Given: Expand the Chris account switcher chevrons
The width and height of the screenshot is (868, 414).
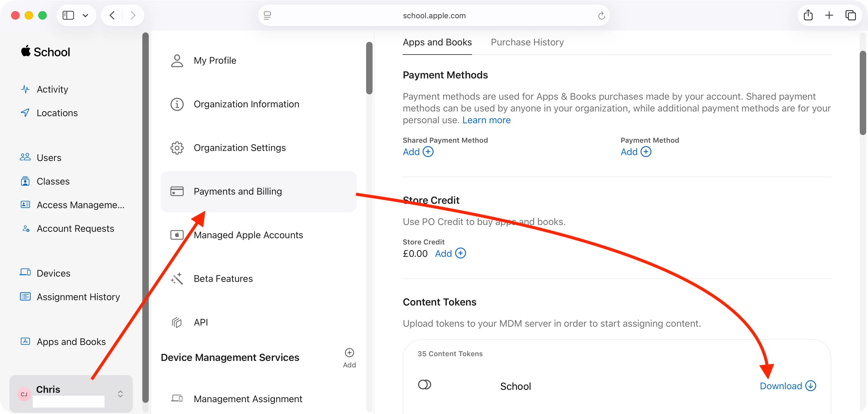Looking at the screenshot, I should tap(120, 394).
